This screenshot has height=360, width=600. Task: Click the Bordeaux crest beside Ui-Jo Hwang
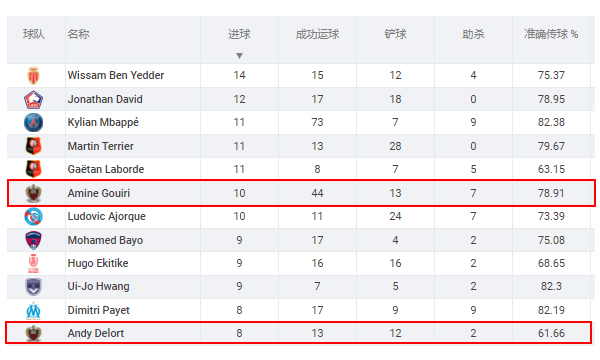(x=33, y=287)
